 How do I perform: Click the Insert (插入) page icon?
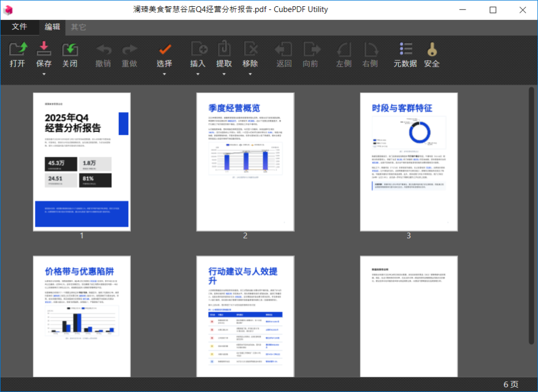198,50
